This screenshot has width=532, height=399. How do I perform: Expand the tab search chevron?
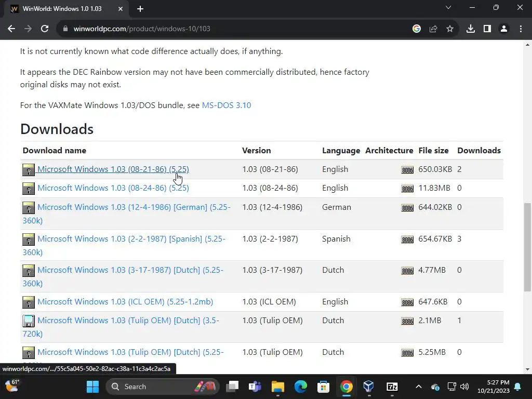[448, 7]
